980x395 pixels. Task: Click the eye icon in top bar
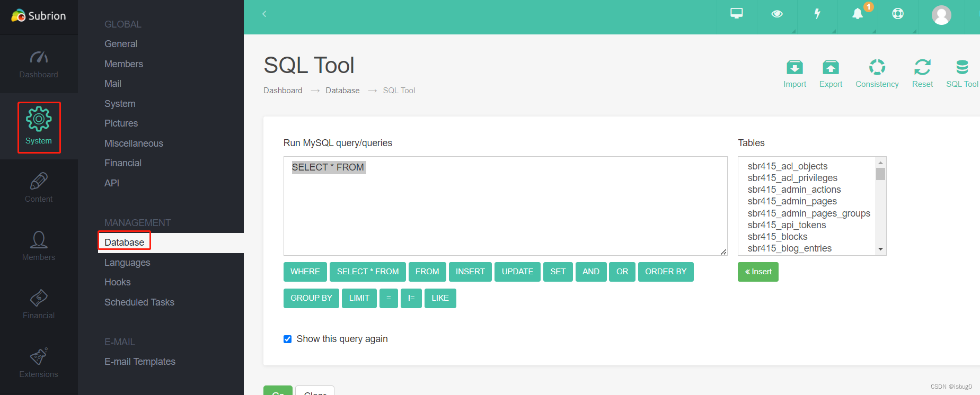(777, 14)
